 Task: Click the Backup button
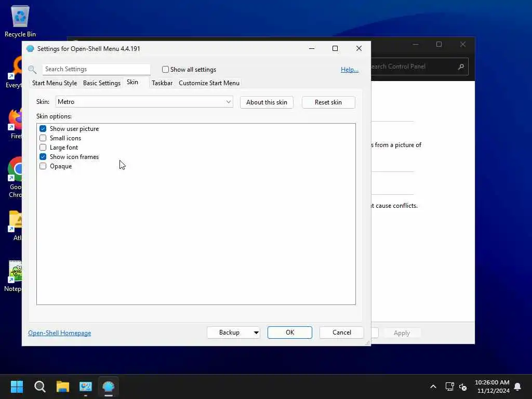[x=229, y=332]
